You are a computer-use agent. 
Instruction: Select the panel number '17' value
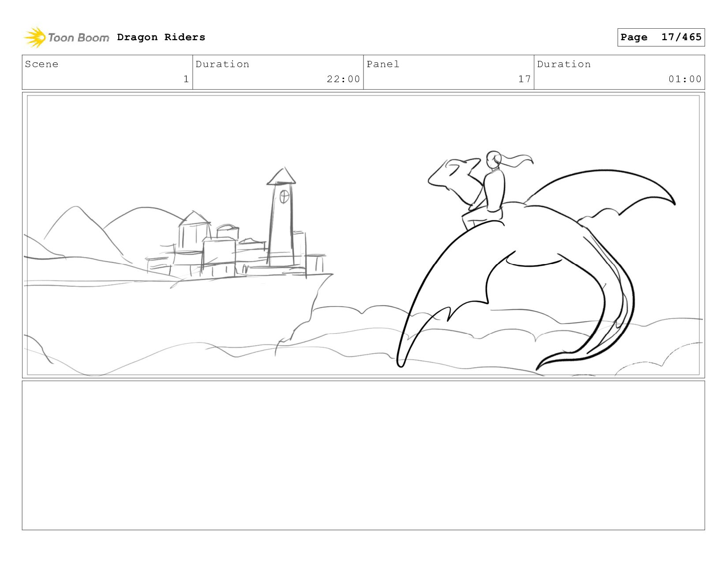click(525, 79)
